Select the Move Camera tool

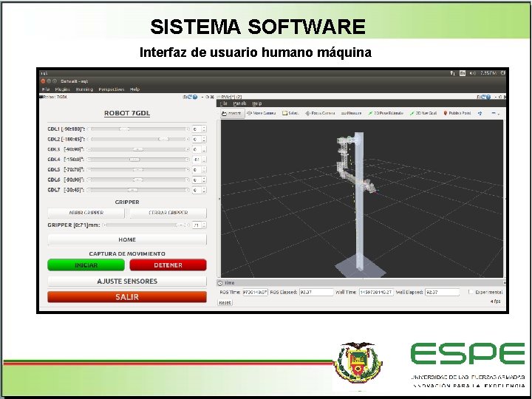point(261,113)
